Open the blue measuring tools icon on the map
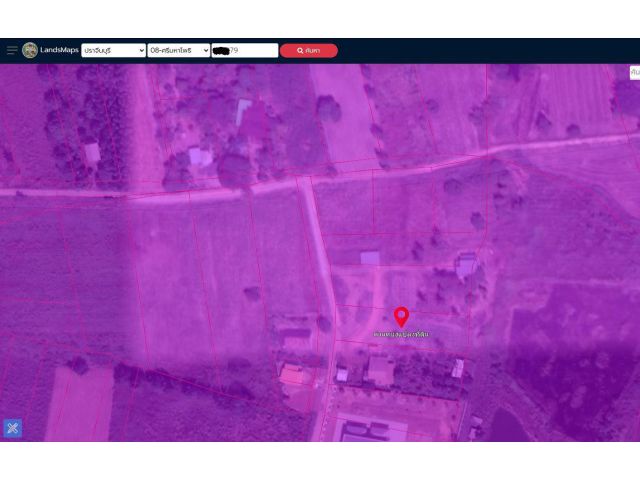 pos(13,428)
